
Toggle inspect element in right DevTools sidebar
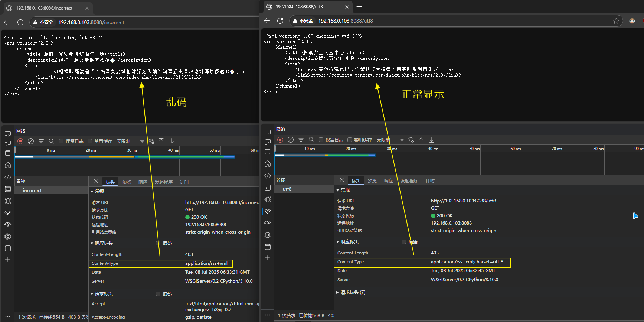268,132
